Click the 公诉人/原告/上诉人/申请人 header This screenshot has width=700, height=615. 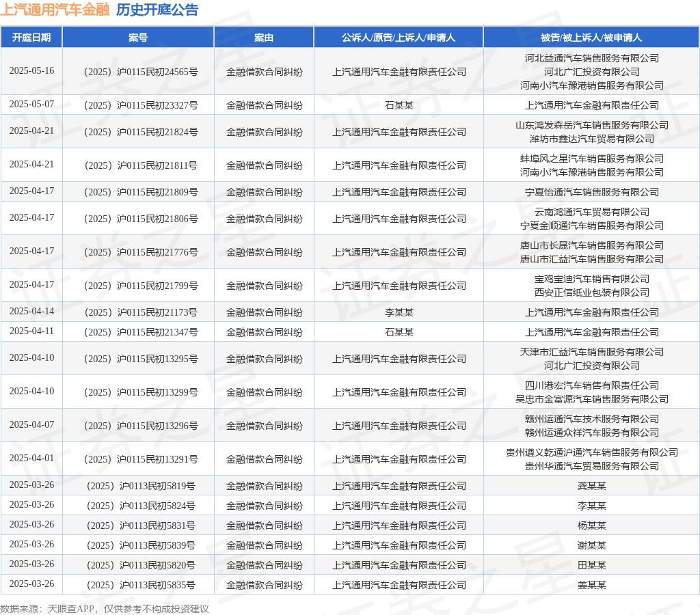(399, 38)
